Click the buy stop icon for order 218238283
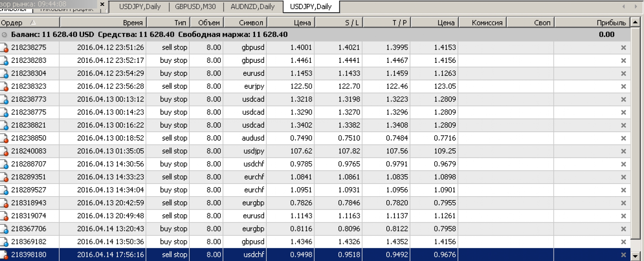Viewport: 644px width, 261px height. coord(5,61)
